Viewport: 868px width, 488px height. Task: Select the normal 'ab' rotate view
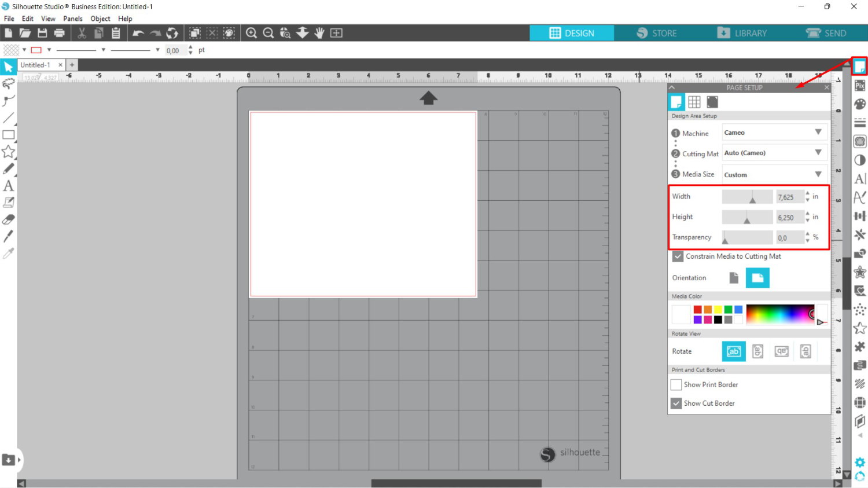click(734, 351)
